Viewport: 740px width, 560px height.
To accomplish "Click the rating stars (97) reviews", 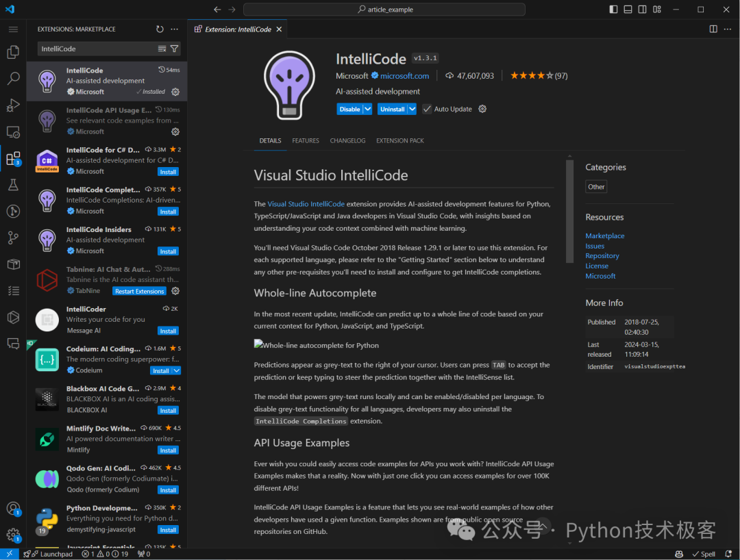I will coord(539,76).
